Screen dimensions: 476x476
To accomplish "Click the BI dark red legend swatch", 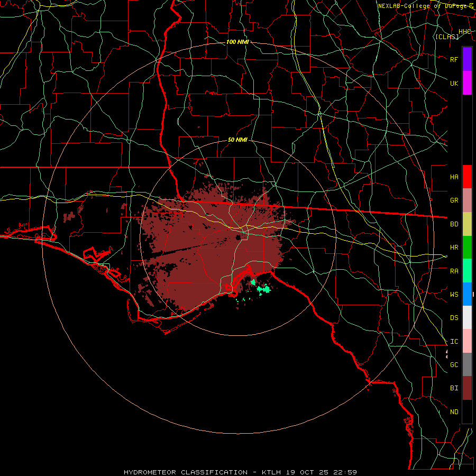I will point(467,388).
